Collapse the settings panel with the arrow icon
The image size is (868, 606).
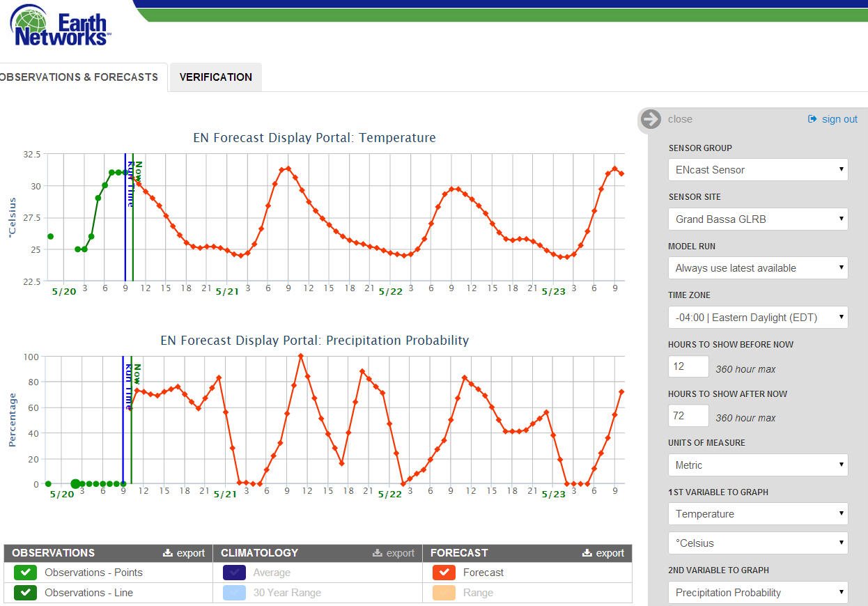pos(651,119)
